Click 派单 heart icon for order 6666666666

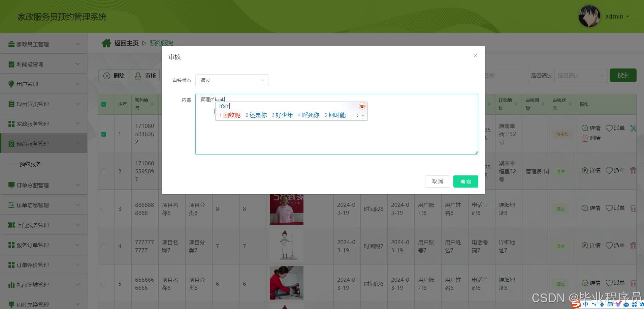click(x=609, y=283)
